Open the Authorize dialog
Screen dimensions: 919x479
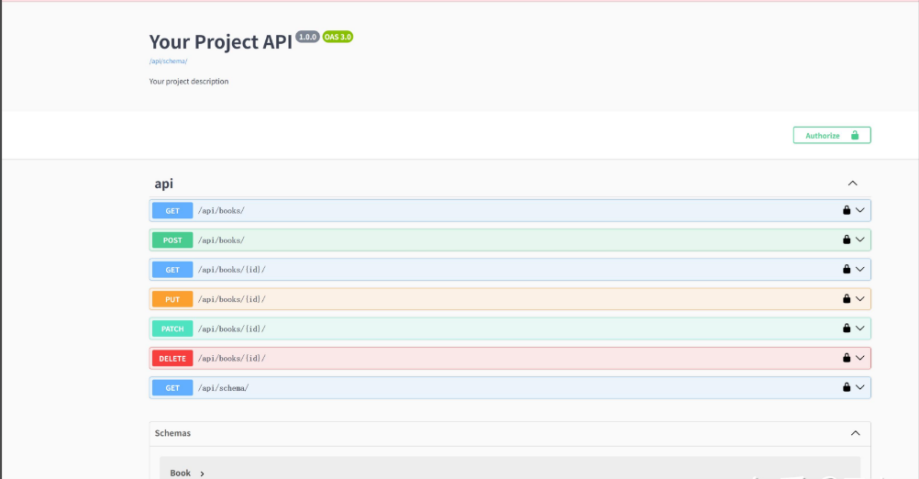(x=831, y=135)
